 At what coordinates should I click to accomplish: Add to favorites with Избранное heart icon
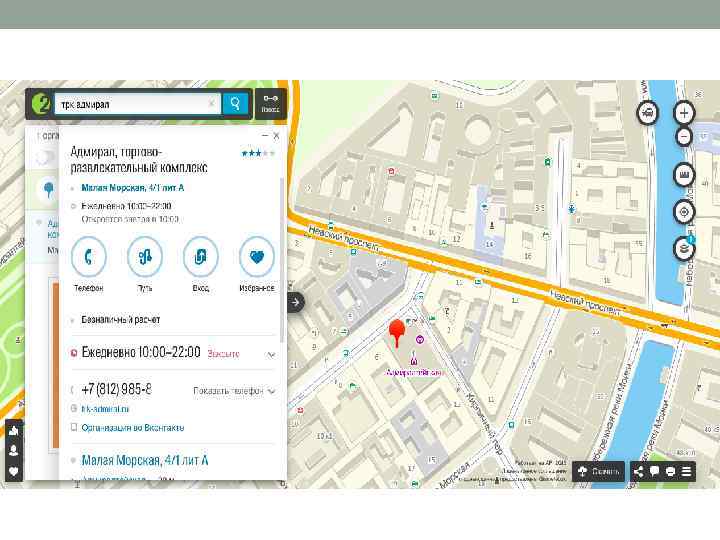257,256
